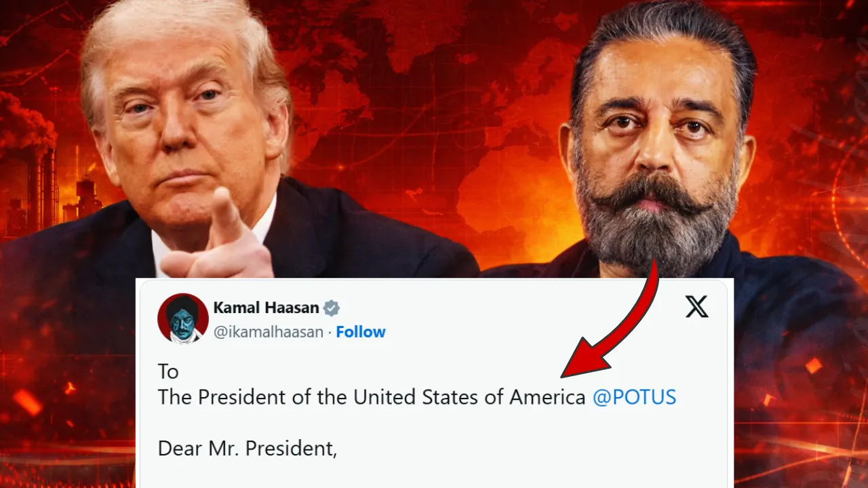Follow the @ikamalhaasan account

(361, 332)
